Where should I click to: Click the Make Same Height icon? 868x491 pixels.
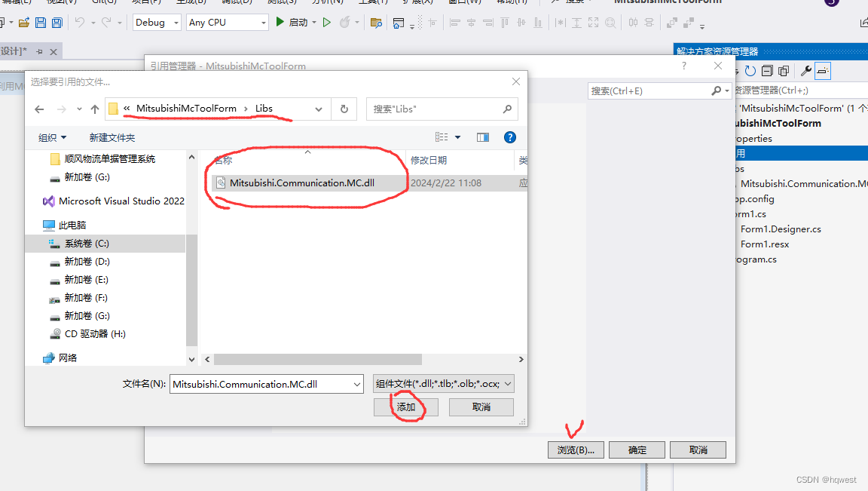pos(577,23)
